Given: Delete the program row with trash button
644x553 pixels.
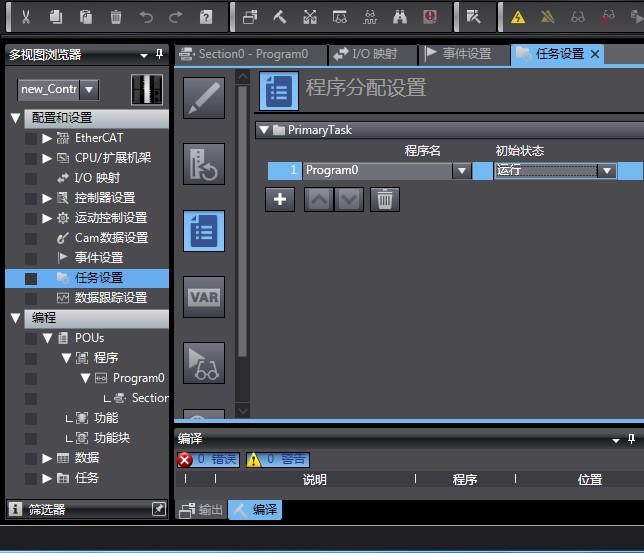Looking at the screenshot, I should coord(384,199).
